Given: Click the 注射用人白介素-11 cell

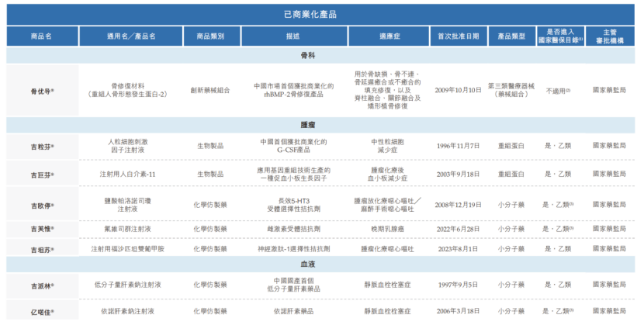Looking at the screenshot, I should [128, 174].
